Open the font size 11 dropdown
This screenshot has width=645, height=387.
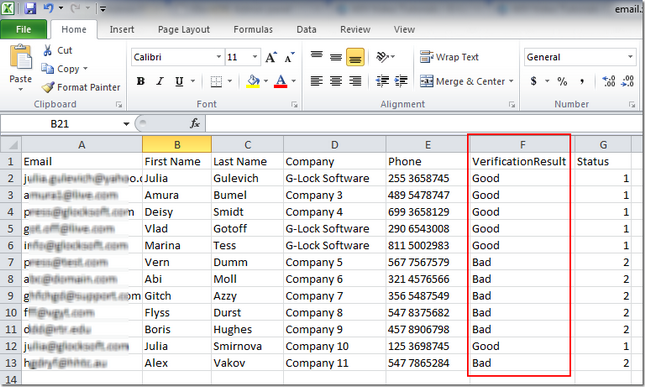[255, 57]
